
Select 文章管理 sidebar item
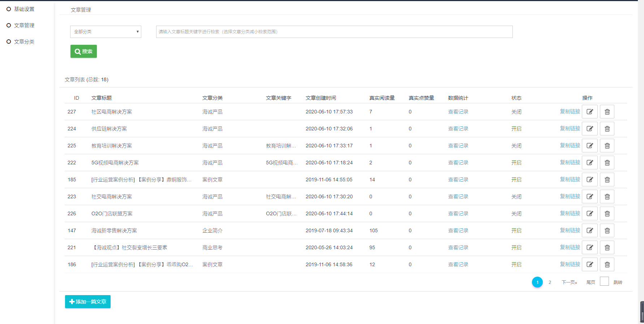pyautogui.click(x=24, y=25)
